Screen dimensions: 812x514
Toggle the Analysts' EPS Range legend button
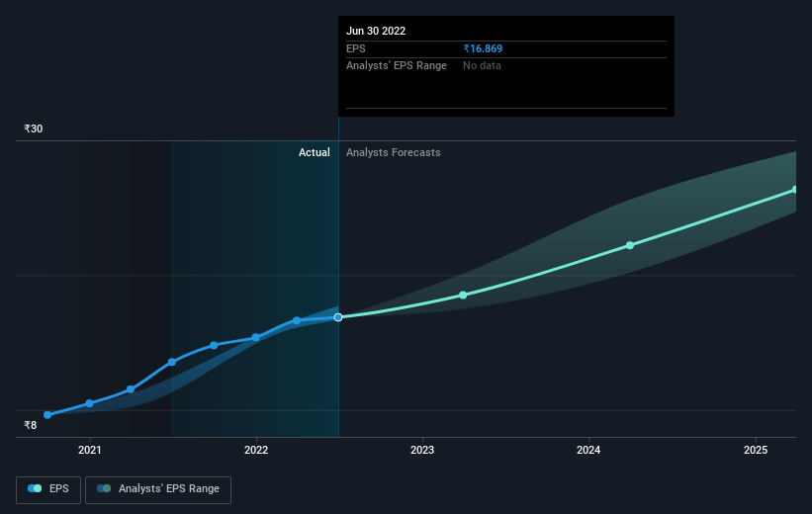pyautogui.click(x=158, y=489)
